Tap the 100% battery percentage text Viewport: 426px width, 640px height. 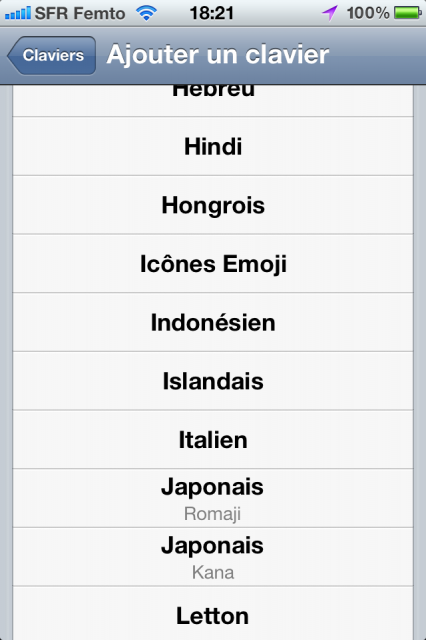(368, 13)
